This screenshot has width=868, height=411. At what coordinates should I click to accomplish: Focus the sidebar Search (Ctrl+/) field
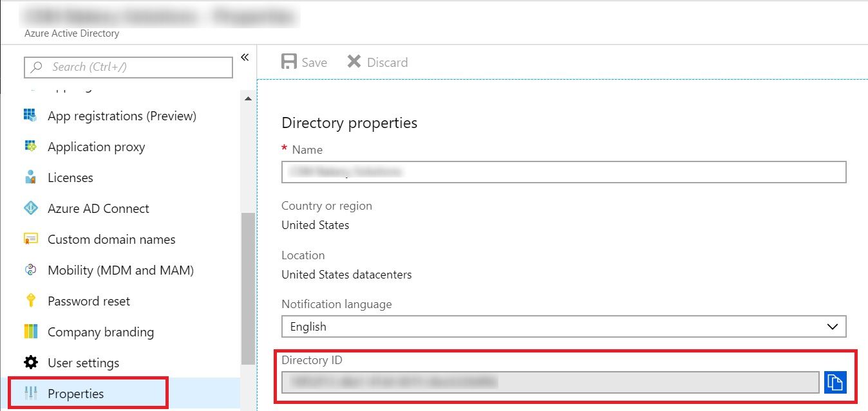[128, 67]
